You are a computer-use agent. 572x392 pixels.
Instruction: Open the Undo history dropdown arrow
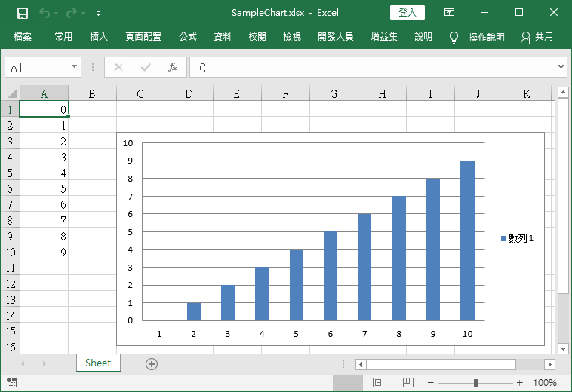coord(56,14)
